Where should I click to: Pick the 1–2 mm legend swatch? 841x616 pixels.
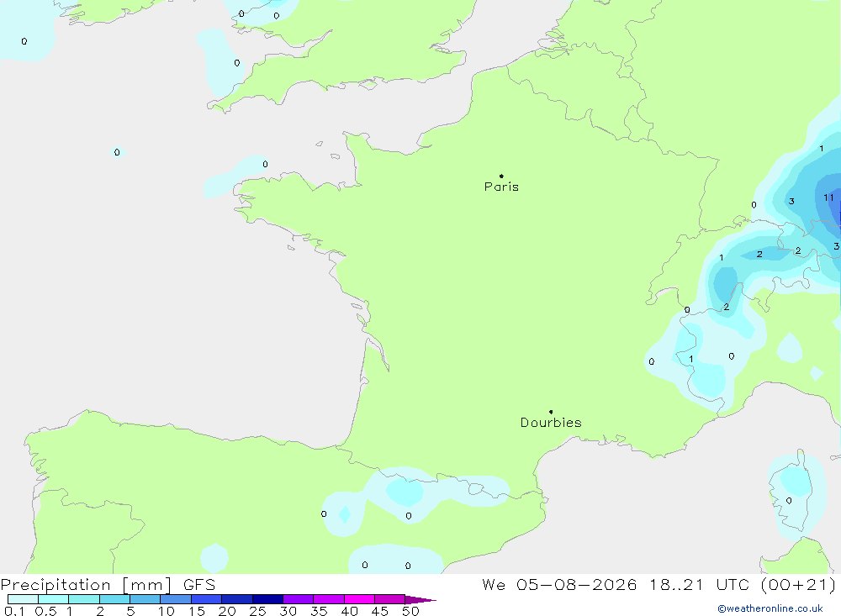(x=83, y=599)
